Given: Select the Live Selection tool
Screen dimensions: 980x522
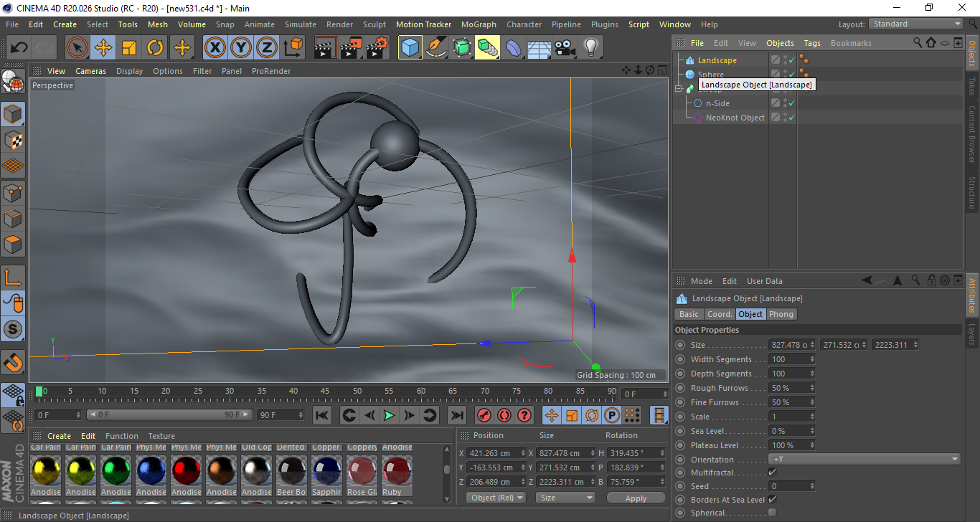Looking at the screenshot, I should tap(77, 48).
